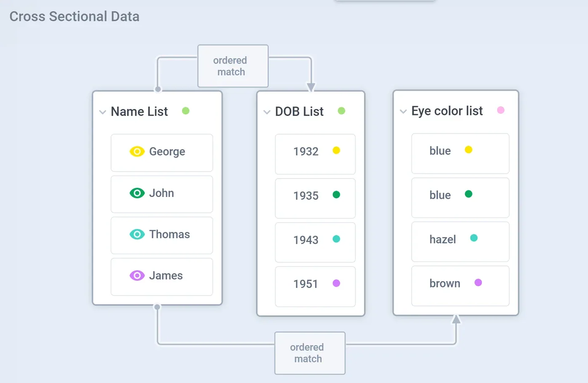Collapse the DOB List chevron
The image size is (588, 383).
(267, 112)
